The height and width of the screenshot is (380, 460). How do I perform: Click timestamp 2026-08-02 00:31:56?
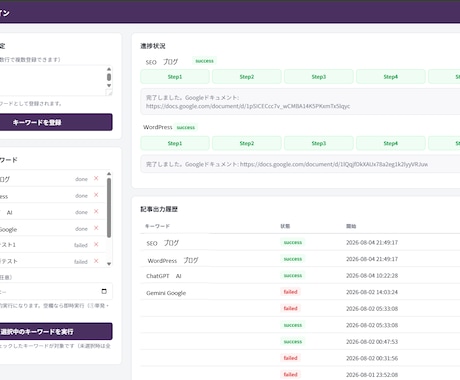[x=372, y=358]
